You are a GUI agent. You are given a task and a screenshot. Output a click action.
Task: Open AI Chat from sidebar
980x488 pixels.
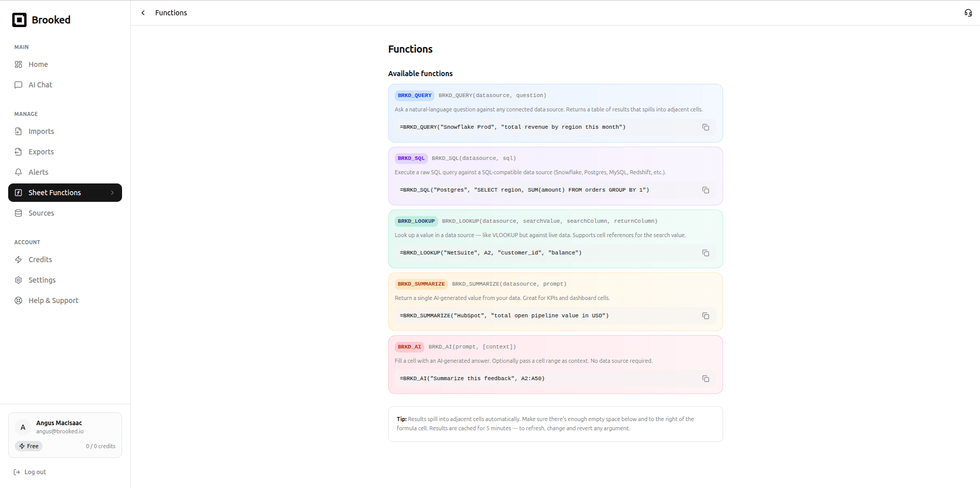[65, 85]
